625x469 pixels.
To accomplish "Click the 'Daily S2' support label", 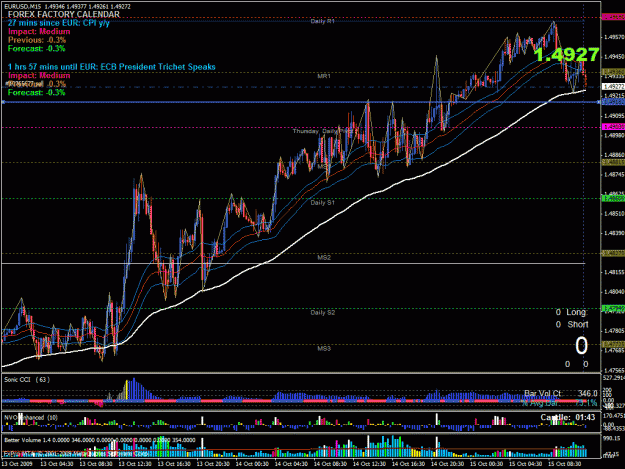I will point(322,312).
